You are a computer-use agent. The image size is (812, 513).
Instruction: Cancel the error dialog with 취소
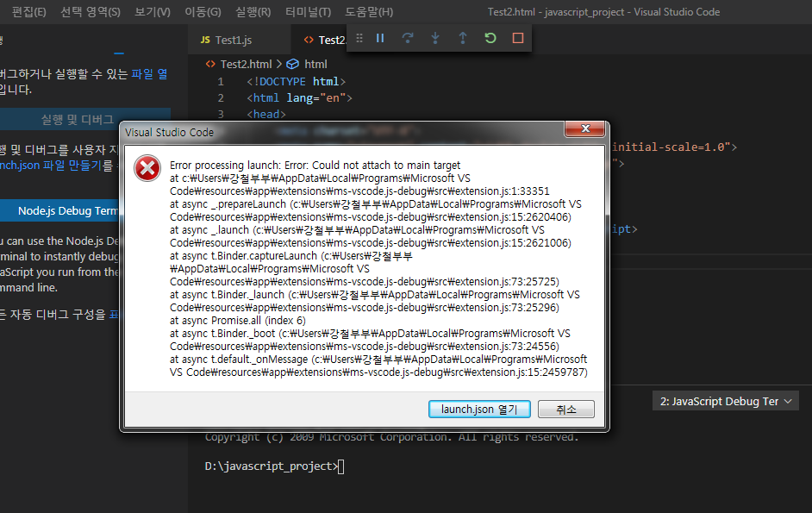click(x=566, y=409)
